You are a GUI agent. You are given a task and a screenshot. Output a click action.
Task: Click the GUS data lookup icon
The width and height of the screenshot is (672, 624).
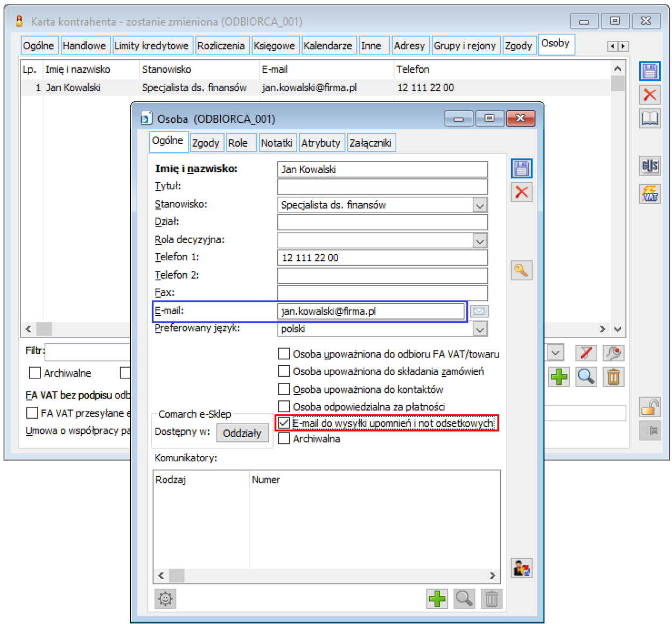coord(649,165)
